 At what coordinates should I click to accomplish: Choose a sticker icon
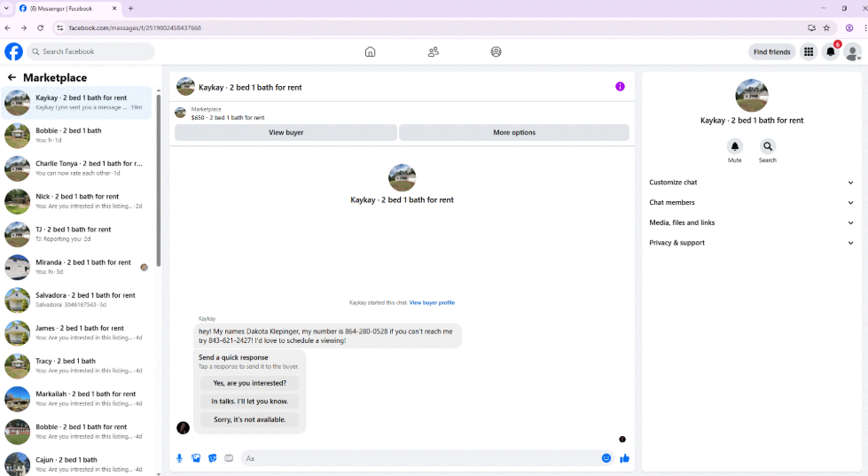click(x=213, y=457)
